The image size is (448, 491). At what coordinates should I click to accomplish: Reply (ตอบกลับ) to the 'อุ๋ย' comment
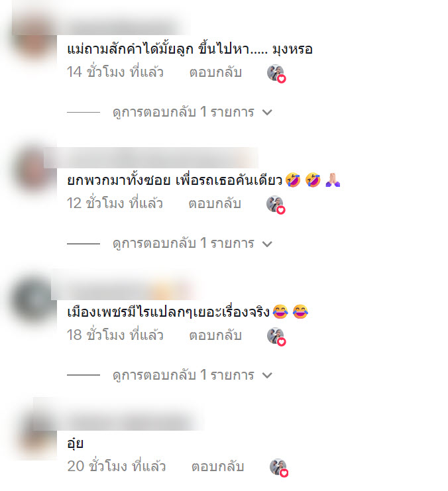click(x=218, y=466)
